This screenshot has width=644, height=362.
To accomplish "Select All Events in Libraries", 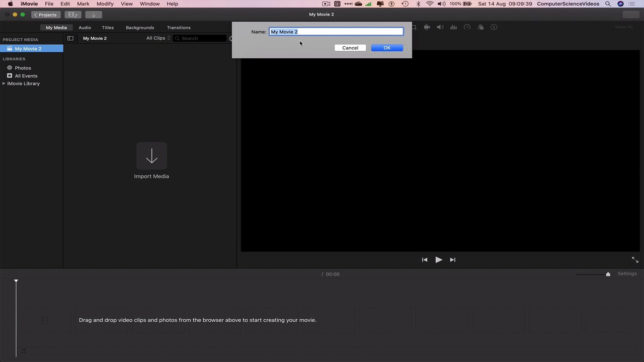I will (26, 76).
